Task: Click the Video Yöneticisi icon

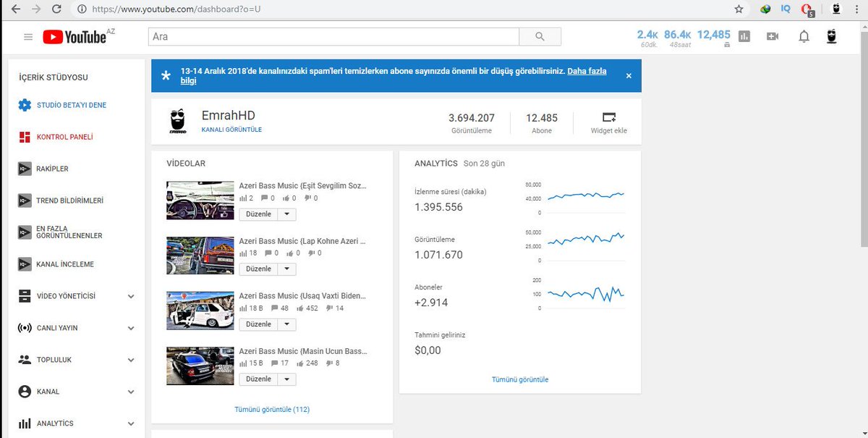Action: coord(25,296)
